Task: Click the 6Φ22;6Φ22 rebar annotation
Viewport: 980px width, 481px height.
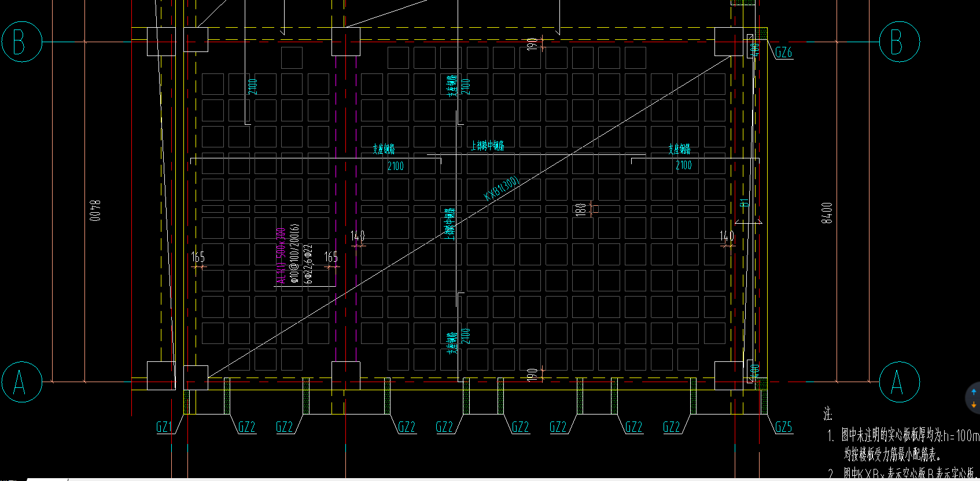Action: 309,264
